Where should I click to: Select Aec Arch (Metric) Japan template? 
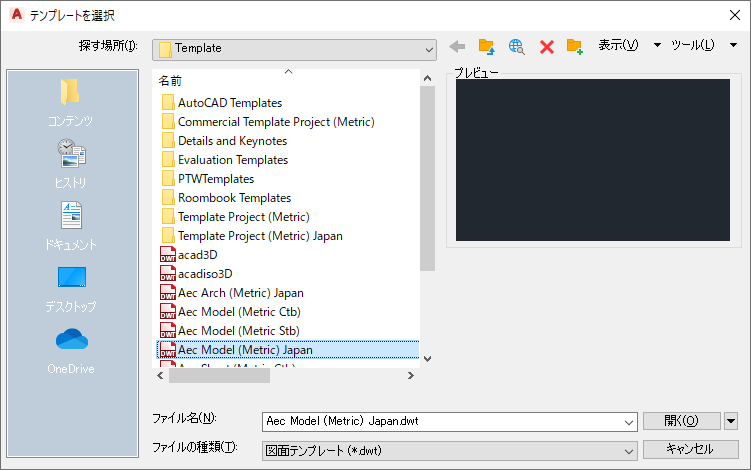(x=232, y=293)
